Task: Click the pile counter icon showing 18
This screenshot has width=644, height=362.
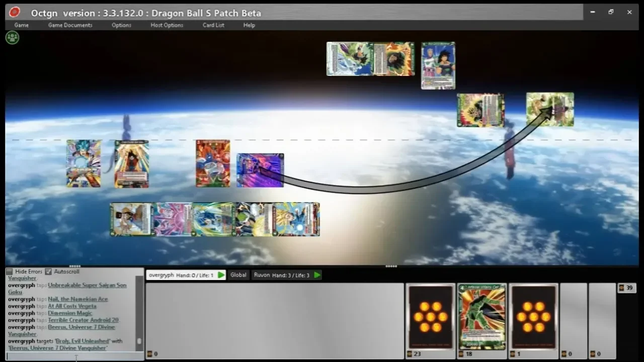Action: point(461,354)
